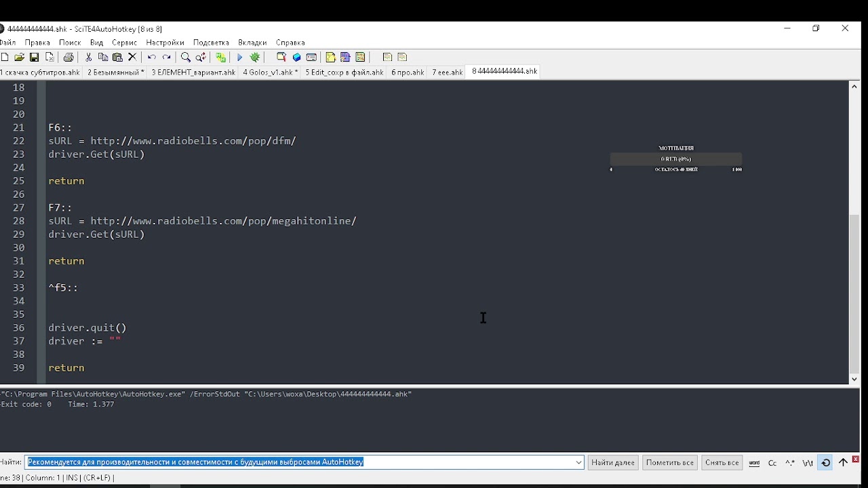Viewport: 868px width, 488px height.
Task: Switch to tab 1 скачка субтитров.ahk
Action: point(41,73)
